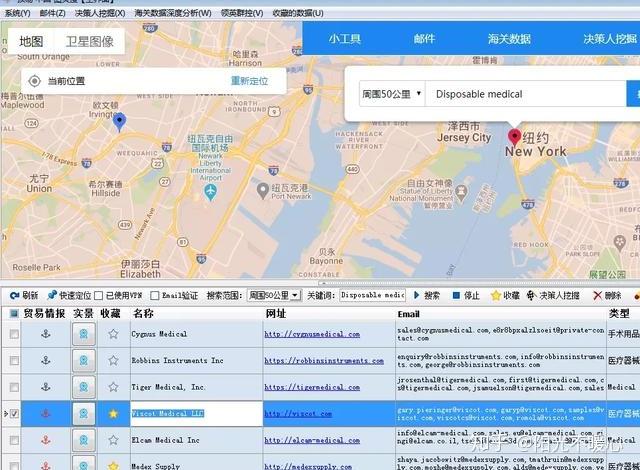Open the 系统(Y) menu
The width and height of the screenshot is (640, 470).
click(17, 13)
